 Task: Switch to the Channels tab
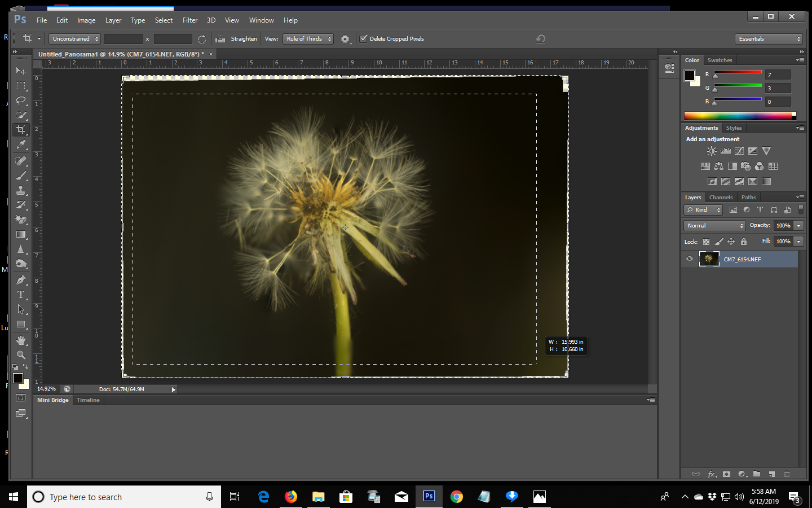click(x=721, y=198)
